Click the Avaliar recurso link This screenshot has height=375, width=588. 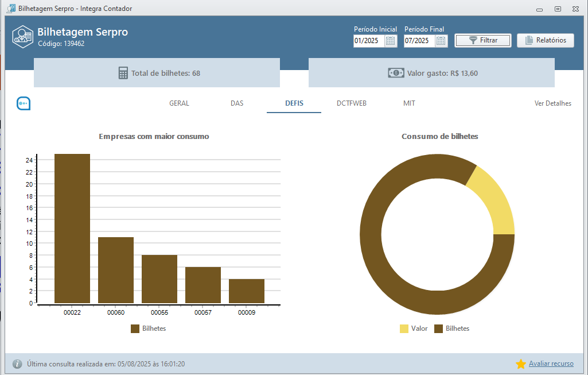[x=551, y=364]
